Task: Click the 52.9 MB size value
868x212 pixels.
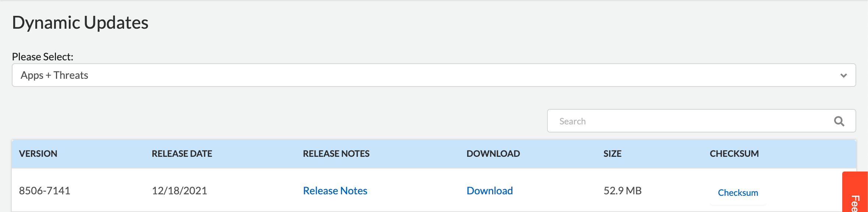Action: [623, 191]
